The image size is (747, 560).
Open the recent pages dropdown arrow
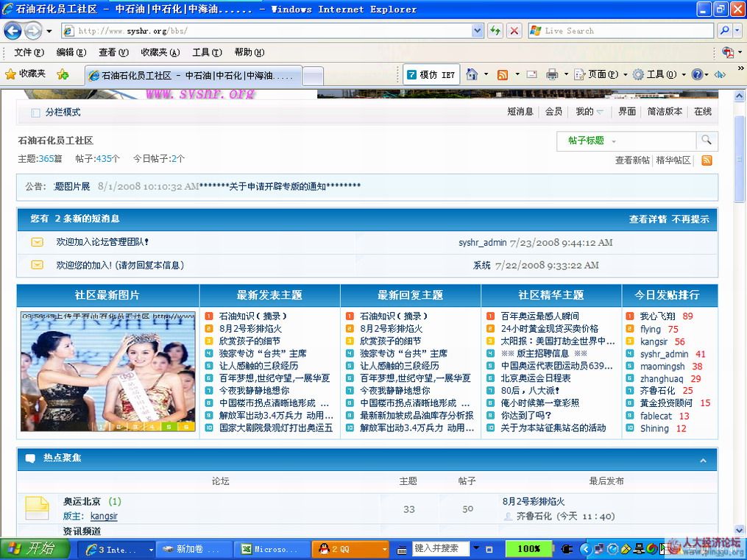point(49,32)
